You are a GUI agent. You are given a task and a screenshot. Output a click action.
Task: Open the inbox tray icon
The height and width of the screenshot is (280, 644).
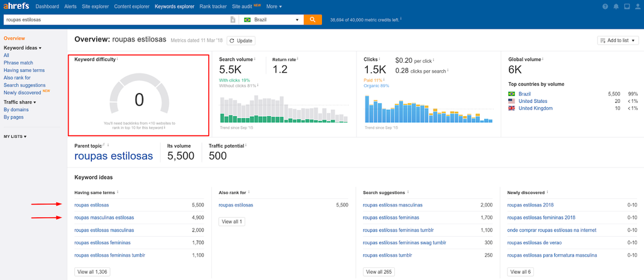626,6
